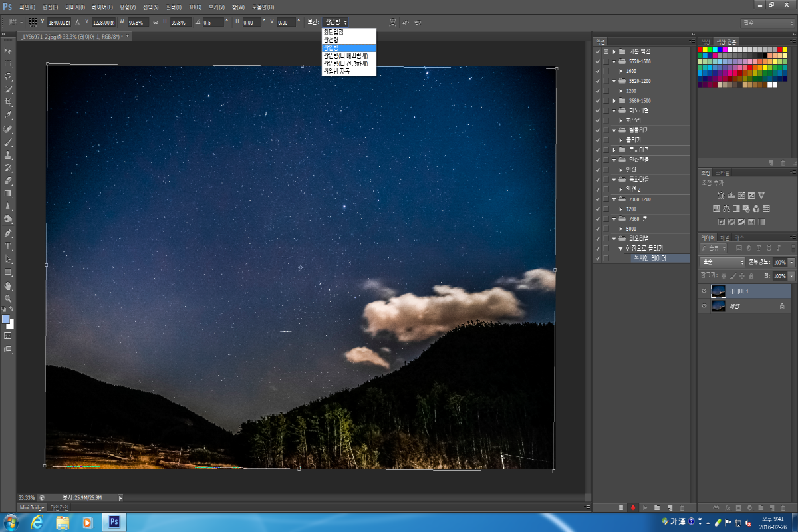
Task: Toggle checkmark for 기본 액션 action set
Action: 597,51
